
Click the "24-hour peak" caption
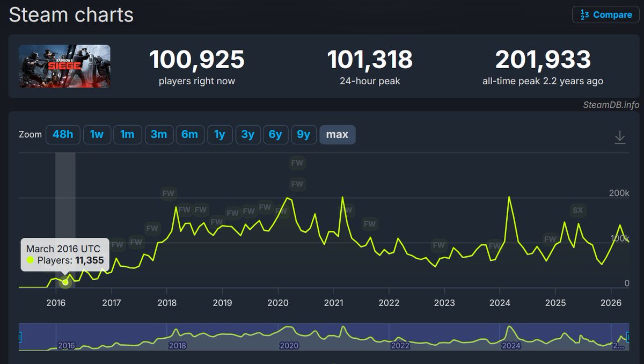tap(370, 82)
